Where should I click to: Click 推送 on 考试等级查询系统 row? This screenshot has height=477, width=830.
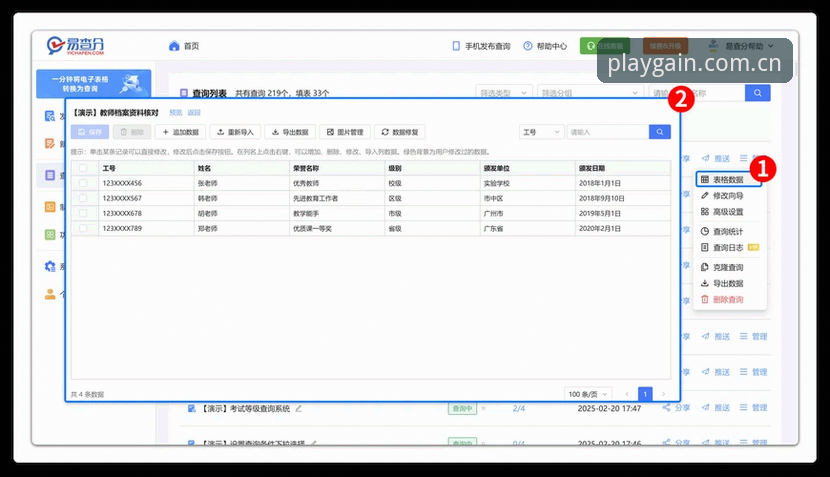[716, 408]
